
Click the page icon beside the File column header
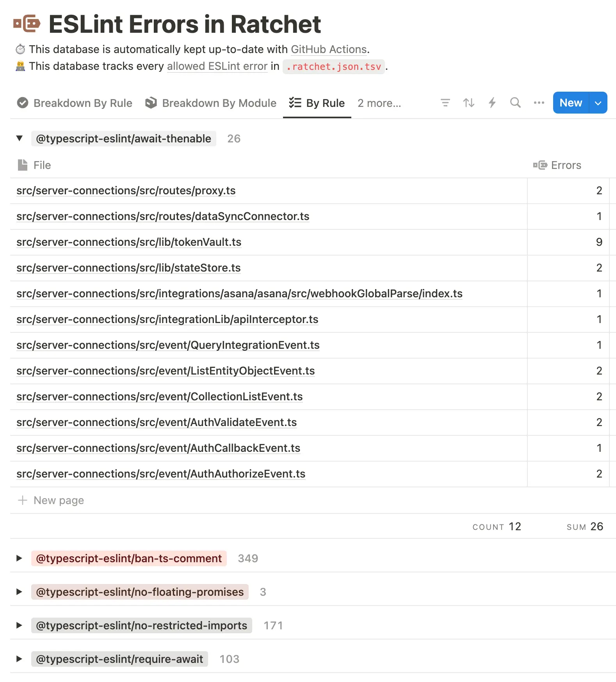point(22,165)
